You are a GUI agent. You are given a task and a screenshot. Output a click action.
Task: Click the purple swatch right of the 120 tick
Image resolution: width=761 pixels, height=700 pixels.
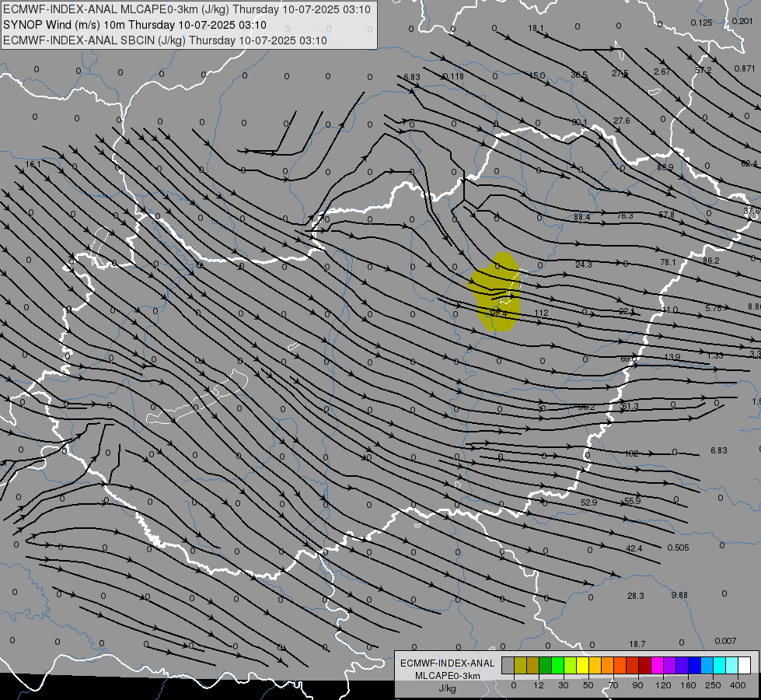(670, 665)
